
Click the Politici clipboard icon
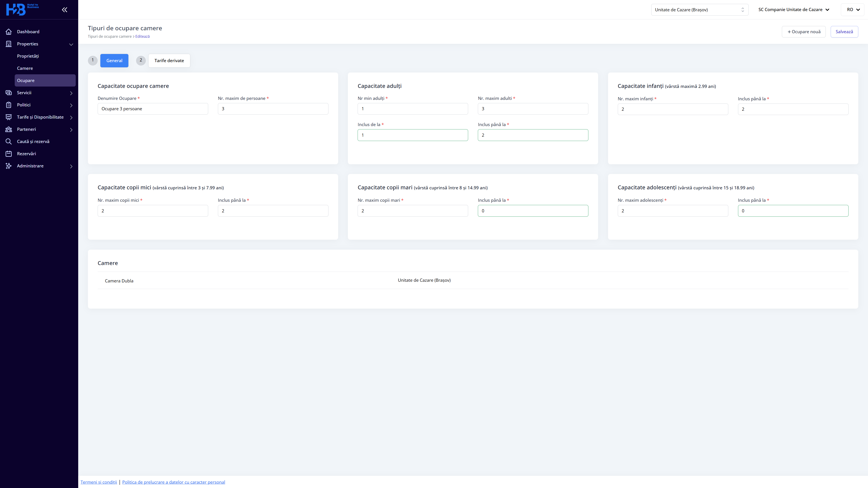point(9,105)
